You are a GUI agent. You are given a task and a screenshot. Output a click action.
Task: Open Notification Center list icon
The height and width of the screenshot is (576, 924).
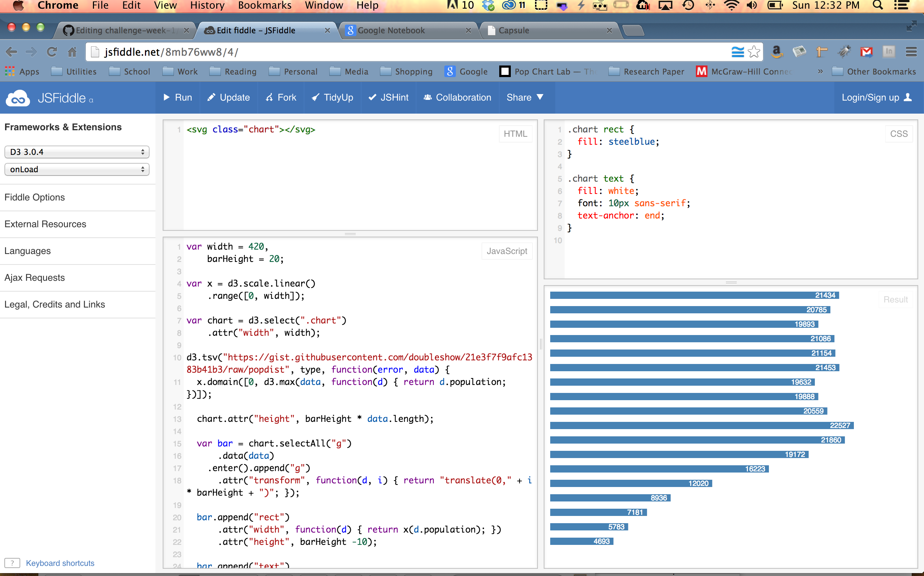(x=901, y=5)
